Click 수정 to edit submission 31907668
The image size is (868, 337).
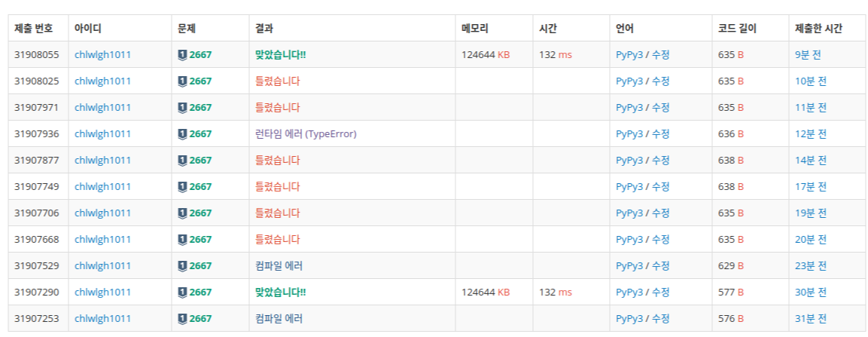660,240
